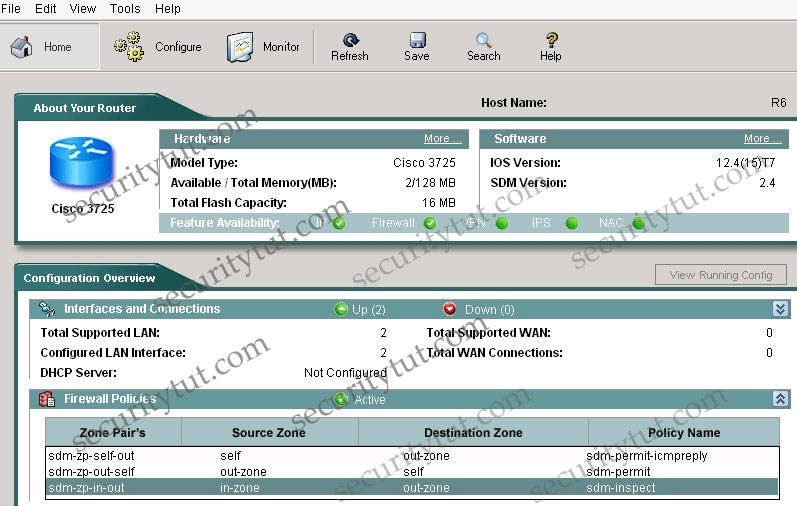
Task: Expand the Interfaces and Connections section
Action: 780,309
